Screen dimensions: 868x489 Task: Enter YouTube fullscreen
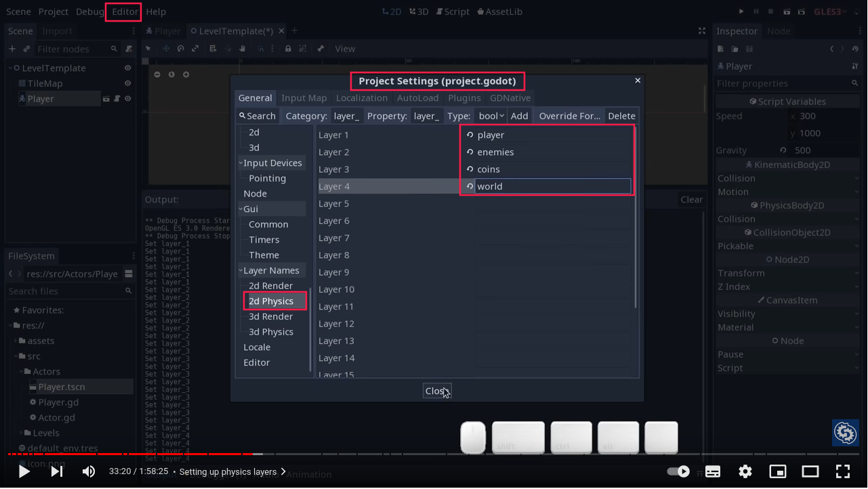(843, 471)
